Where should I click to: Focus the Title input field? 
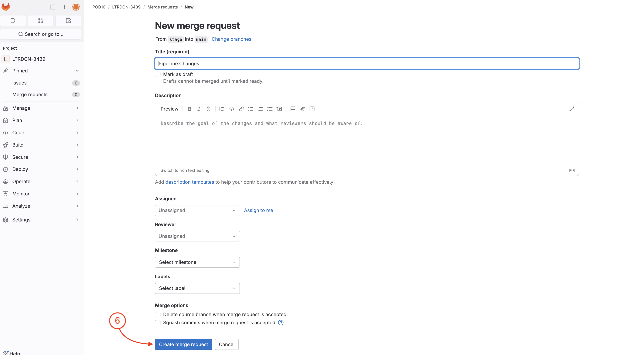click(x=367, y=63)
